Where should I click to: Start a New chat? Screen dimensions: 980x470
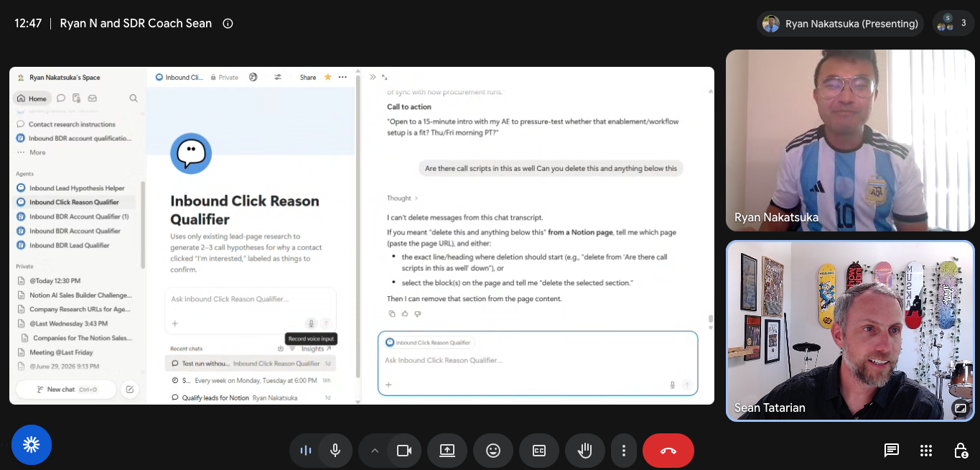coord(66,390)
